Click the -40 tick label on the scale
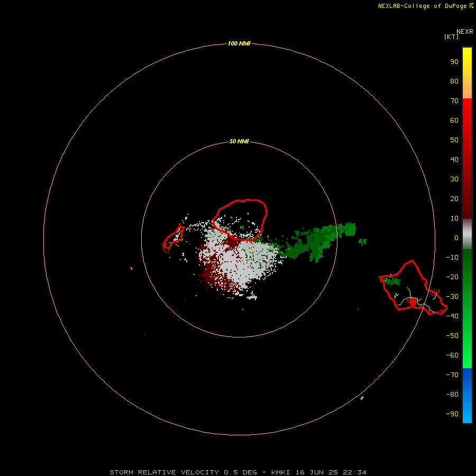The width and height of the screenshot is (476, 476). pyautogui.click(x=452, y=316)
